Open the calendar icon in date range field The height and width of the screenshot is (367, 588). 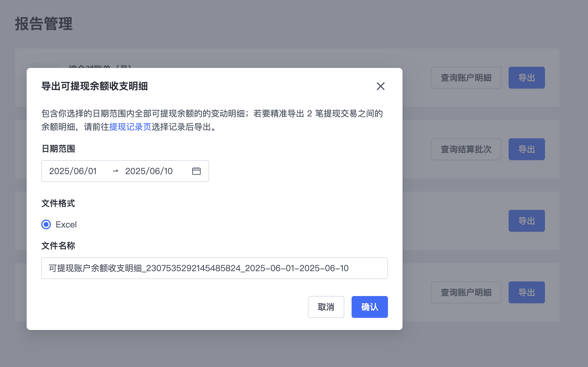pos(196,171)
